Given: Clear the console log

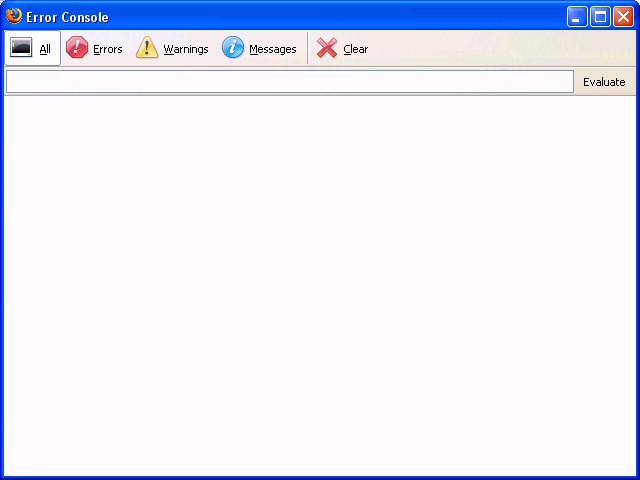Looking at the screenshot, I should 342,48.
